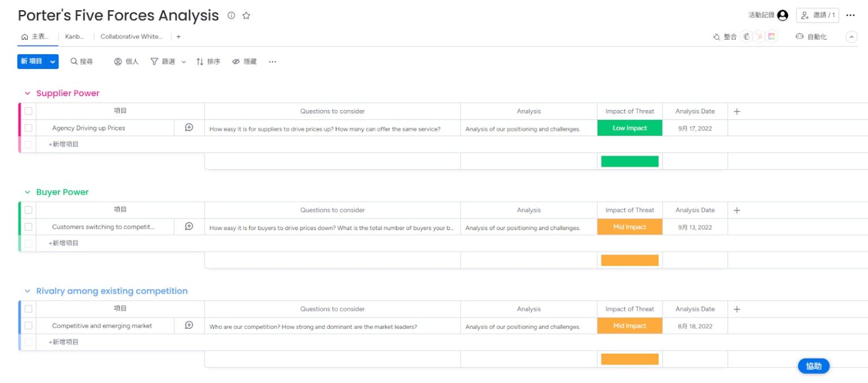Click the search magnifier icon in toolbar
This screenshot has height=383, width=868.
pyautogui.click(x=74, y=62)
